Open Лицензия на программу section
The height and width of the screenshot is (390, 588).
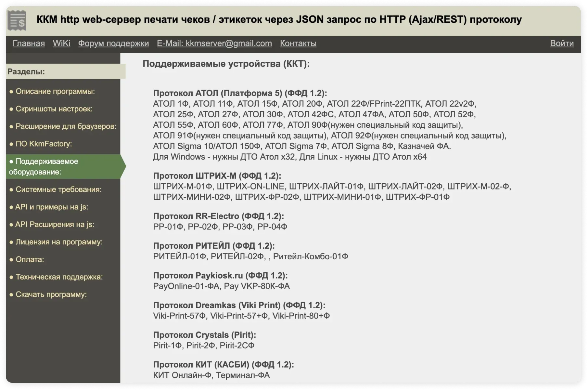(59, 242)
